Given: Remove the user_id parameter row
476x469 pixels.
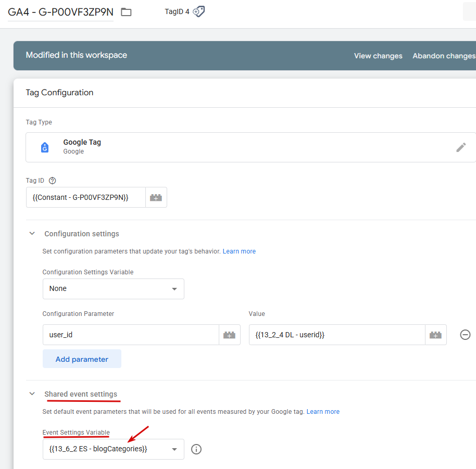Looking at the screenshot, I should (x=465, y=335).
